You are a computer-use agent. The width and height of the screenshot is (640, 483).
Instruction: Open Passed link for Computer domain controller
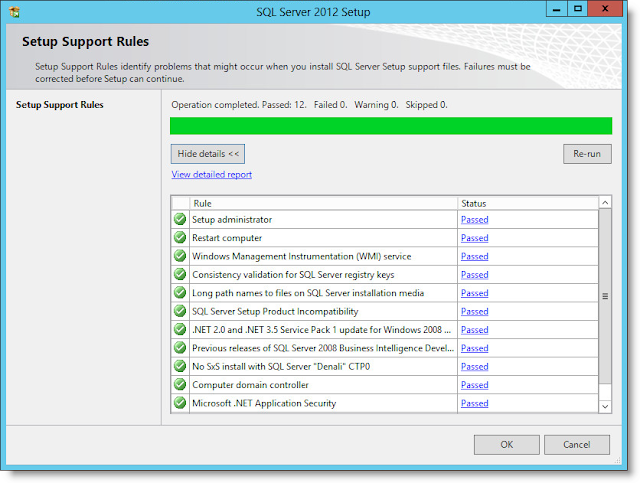point(474,385)
